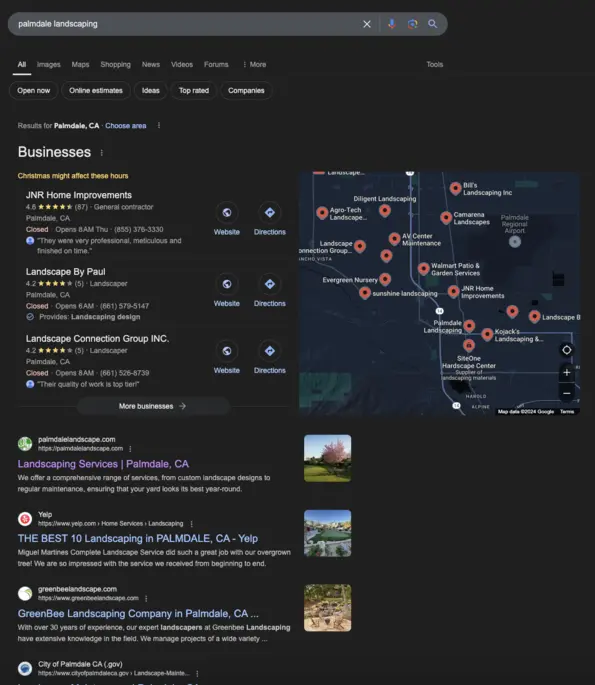Screen dimensions: 595x685
Task: Expand the More search categories menu
Action: (254, 64)
